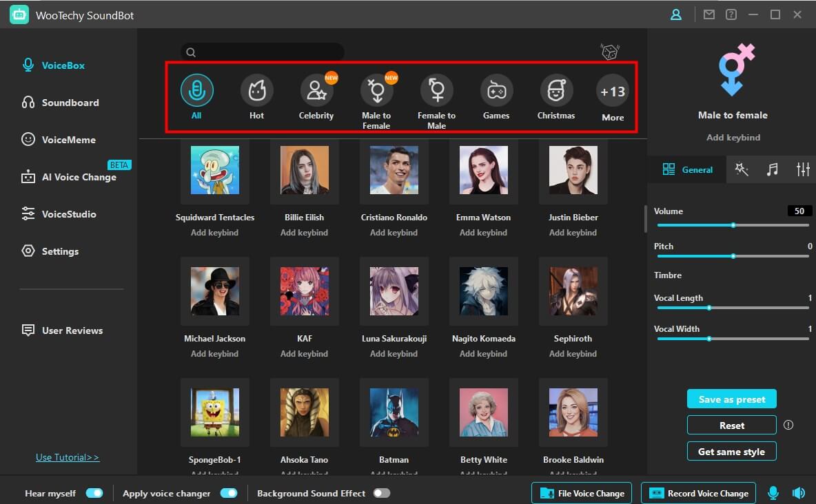
Task: Open the microphone input device selector
Action: click(773, 493)
